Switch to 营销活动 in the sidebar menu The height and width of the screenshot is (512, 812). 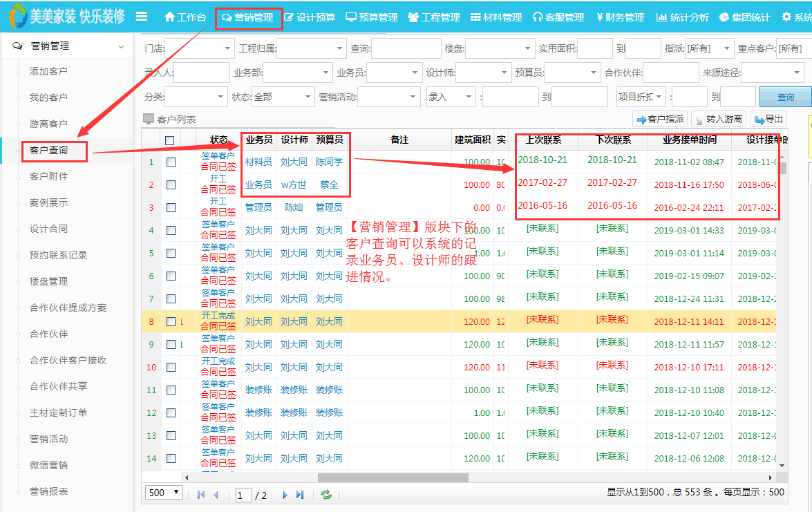[48, 438]
